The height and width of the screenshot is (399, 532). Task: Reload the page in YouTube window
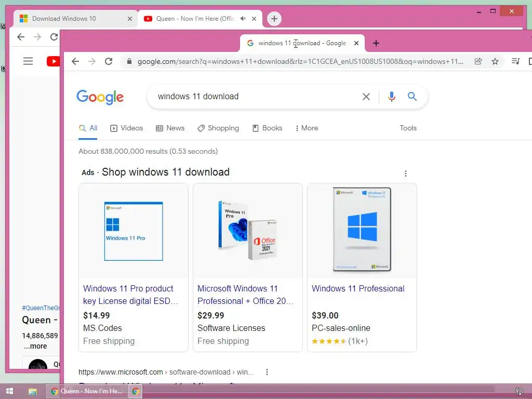pos(54,37)
